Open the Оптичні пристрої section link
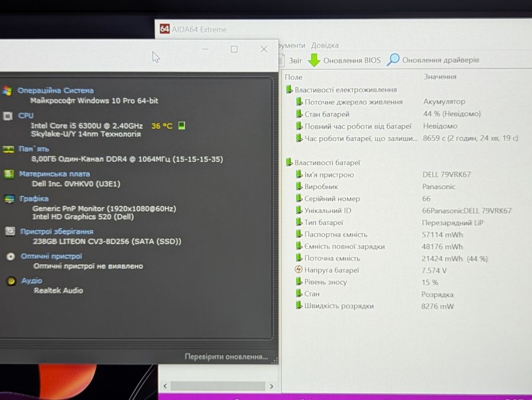532x400 pixels. click(51, 256)
